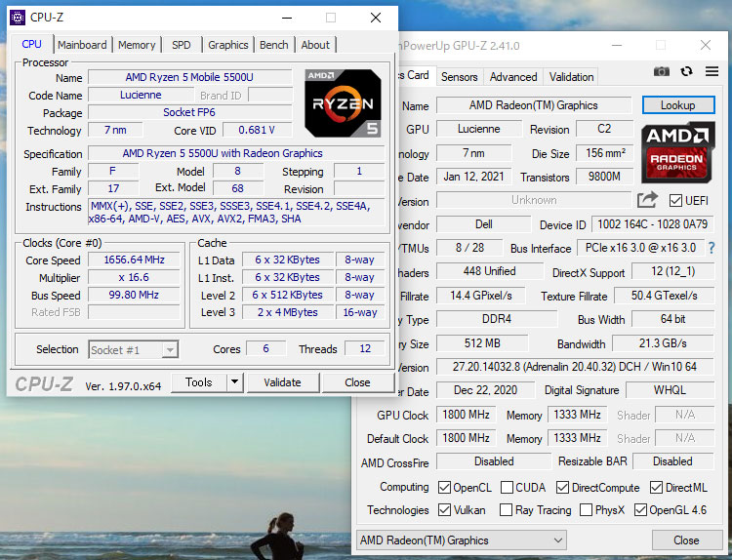Click the Core Speed value 1656.64 MHz
Viewport: 732px width, 560px height.
134,260
